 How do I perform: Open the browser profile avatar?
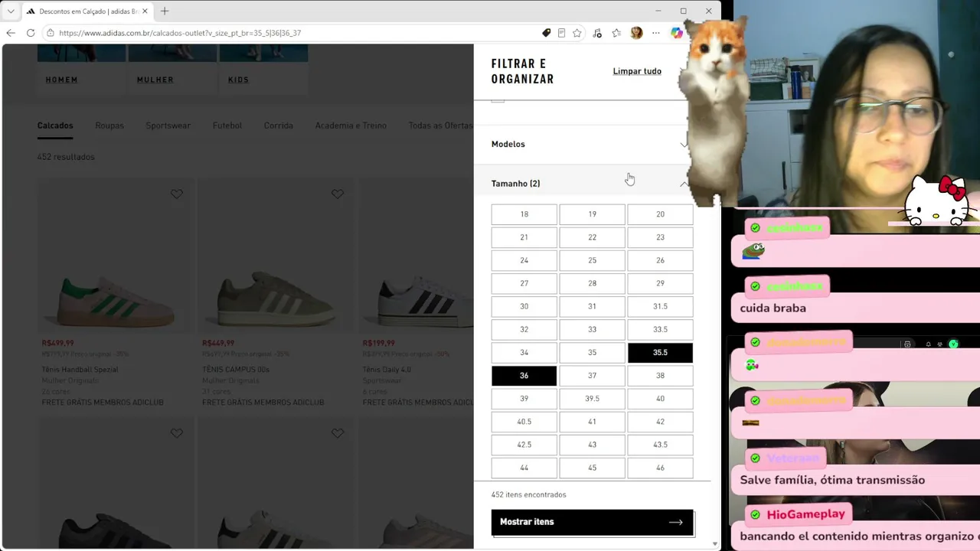click(x=636, y=33)
